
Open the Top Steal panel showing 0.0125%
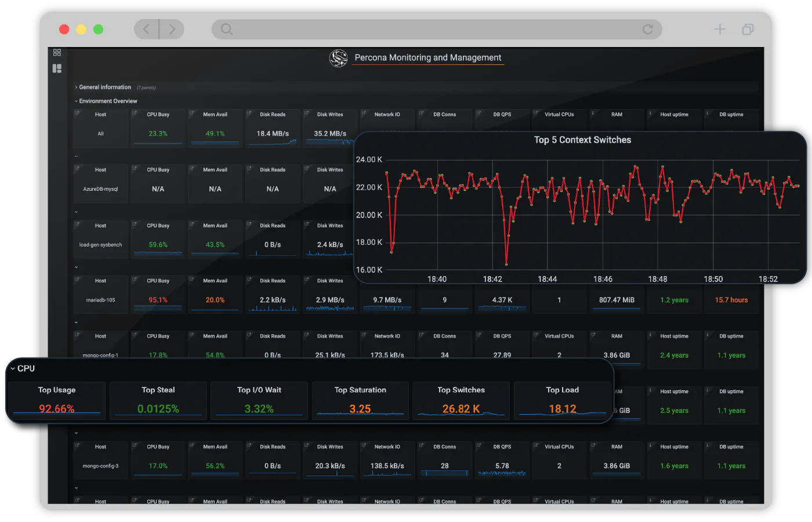click(x=158, y=400)
